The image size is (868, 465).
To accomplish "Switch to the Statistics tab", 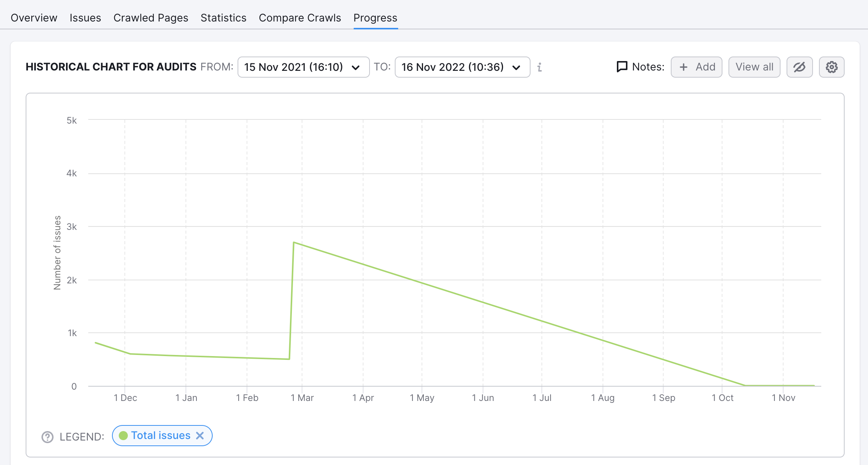I will click(x=224, y=17).
